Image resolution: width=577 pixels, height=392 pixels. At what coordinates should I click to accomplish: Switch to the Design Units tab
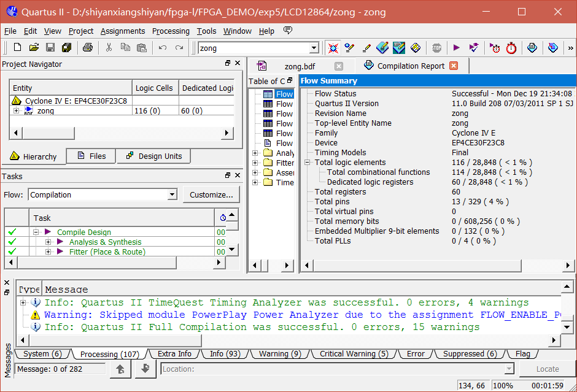(x=154, y=156)
